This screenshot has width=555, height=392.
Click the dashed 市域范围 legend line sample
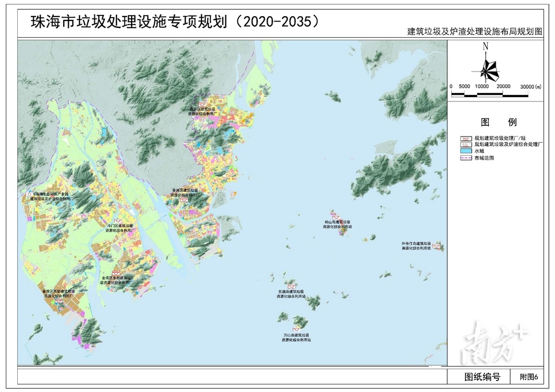pyautogui.click(x=466, y=158)
